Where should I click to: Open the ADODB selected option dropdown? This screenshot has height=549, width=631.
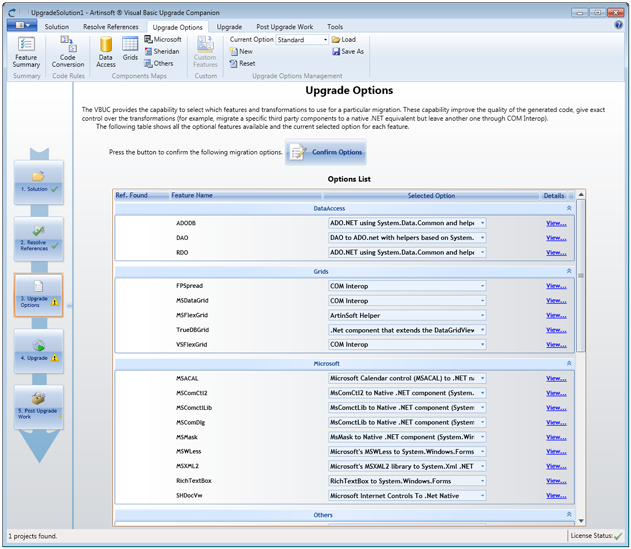click(407, 223)
